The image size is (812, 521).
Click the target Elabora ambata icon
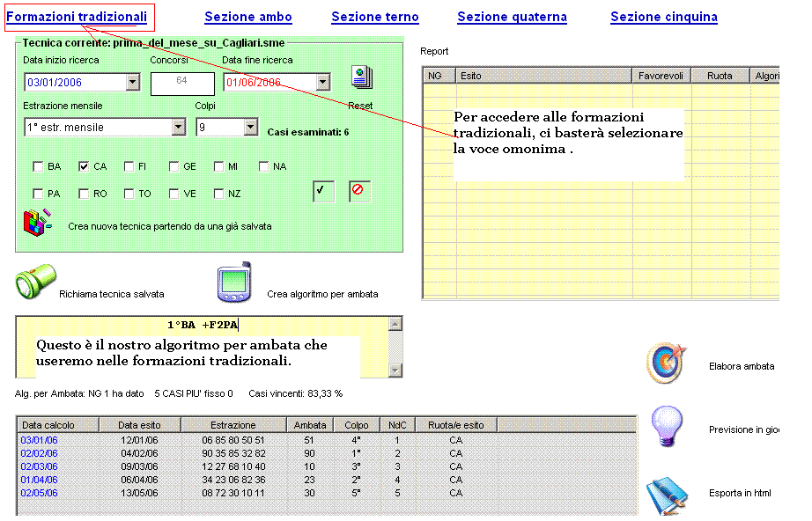[x=666, y=363]
